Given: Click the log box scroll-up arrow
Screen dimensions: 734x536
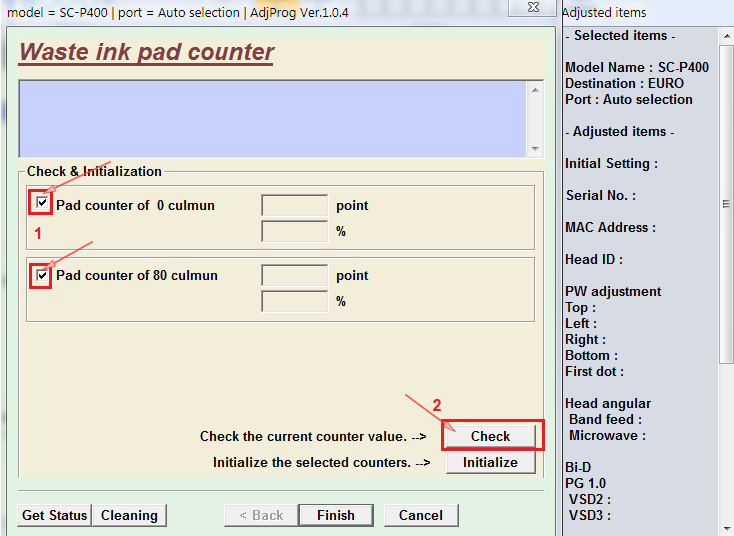Looking at the screenshot, I should 535,90.
